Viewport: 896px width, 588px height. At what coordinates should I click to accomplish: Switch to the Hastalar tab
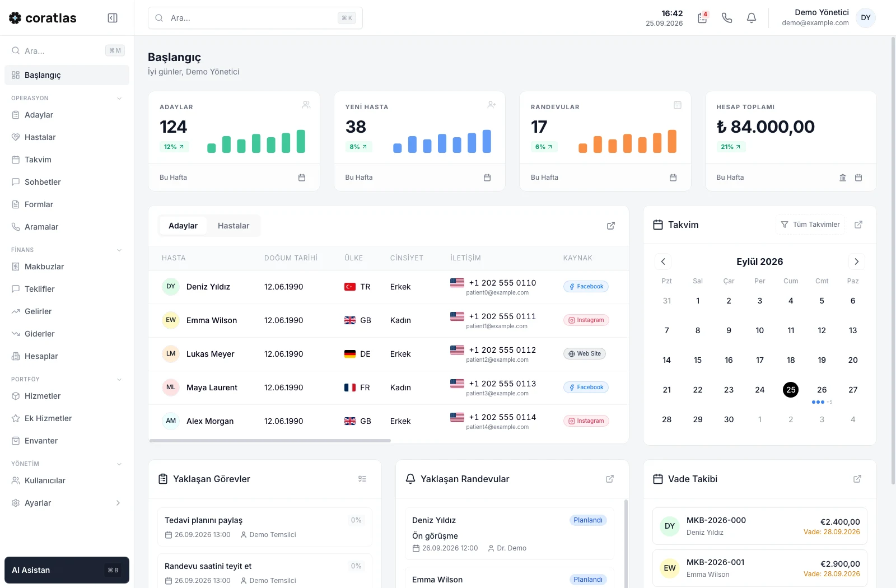point(234,226)
